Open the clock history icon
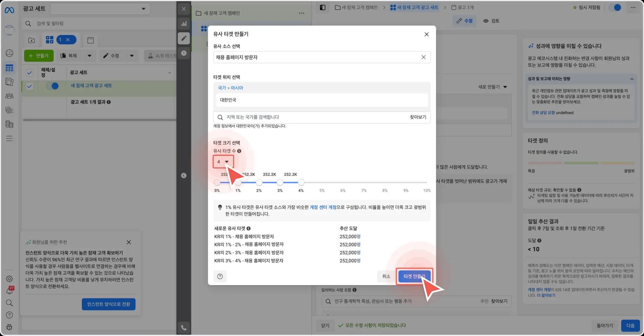The height and width of the screenshot is (336, 644). pyautogui.click(x=184, y=53)
